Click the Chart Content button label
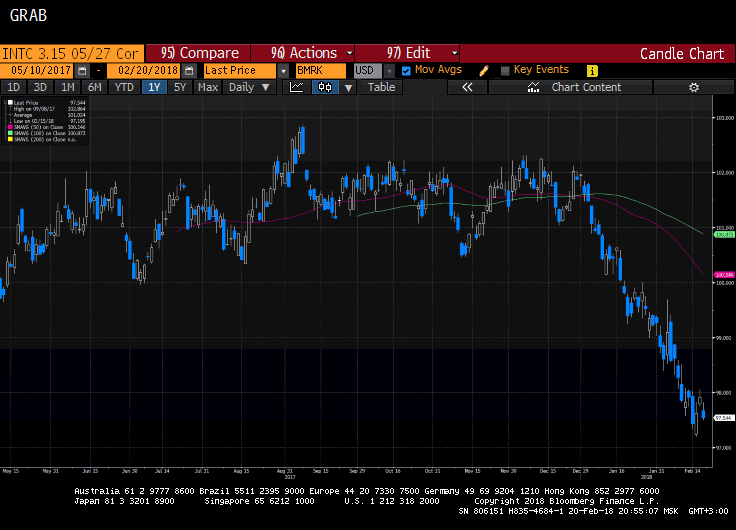This screenshot has width=736, height=530. [586, 87]
